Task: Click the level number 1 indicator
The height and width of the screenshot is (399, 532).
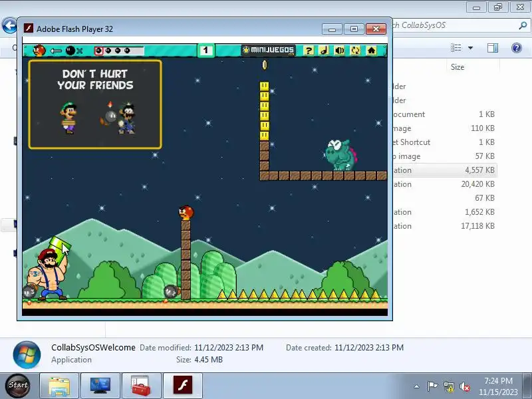Action: coord(205,51)
